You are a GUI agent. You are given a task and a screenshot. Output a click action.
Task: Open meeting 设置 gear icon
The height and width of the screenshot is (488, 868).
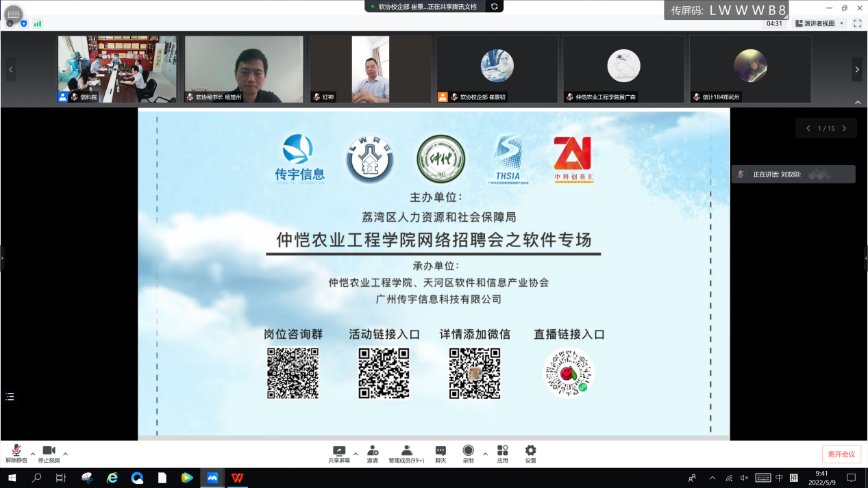(530, 453)
